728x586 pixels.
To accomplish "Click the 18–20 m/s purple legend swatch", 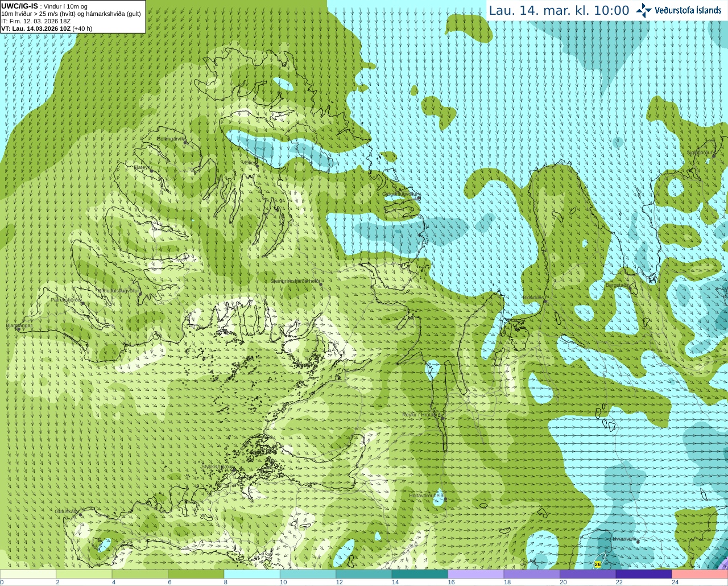I will [x=532, y=574].
